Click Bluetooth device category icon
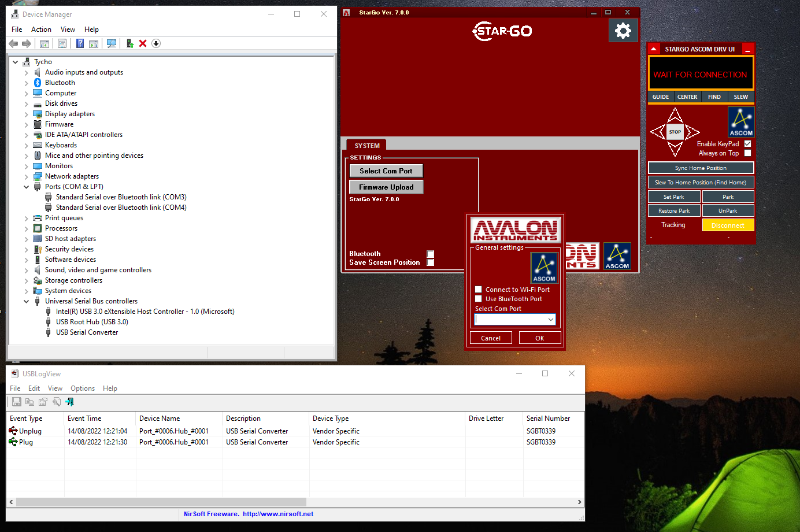 pyautogui.click(x=37, y=83)
